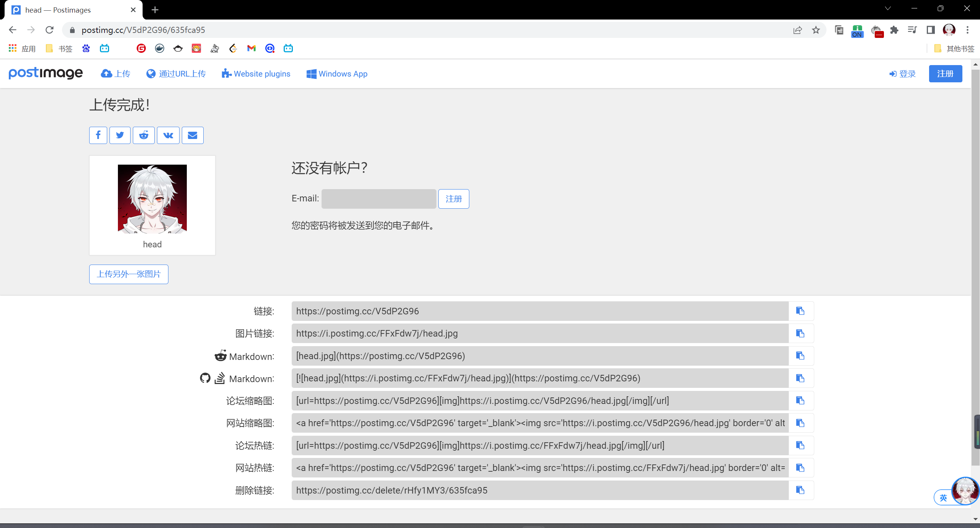Image resolution: width=980 pixels, height=528 pixels.
Task: Share upload on Twitter
Action: pos(120,135)
